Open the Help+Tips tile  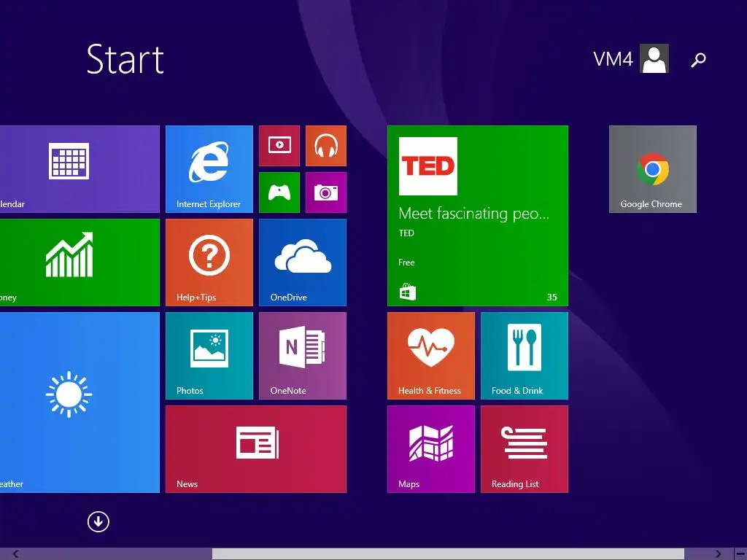coord(209,262)
